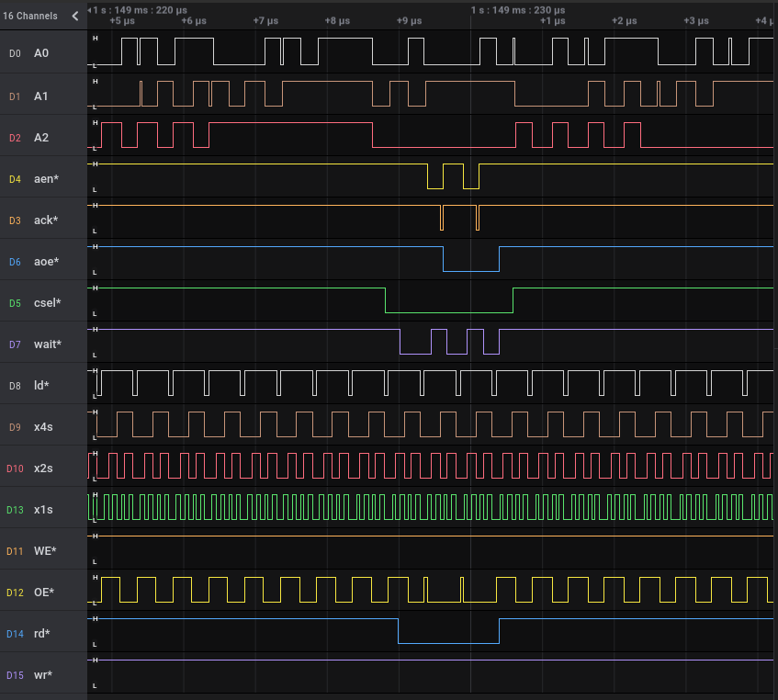Select the '16 Channels' header label
The image size is (778, 700).
coord(30,16)
